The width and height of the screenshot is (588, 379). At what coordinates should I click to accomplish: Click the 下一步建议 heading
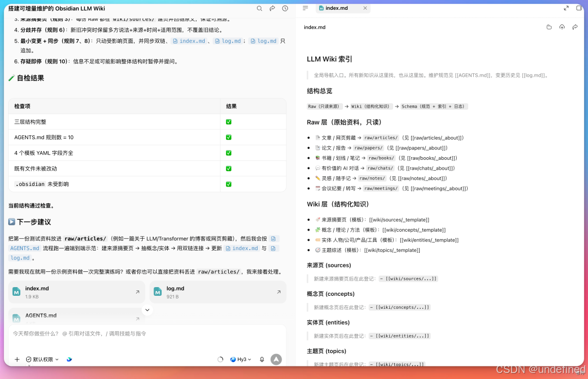pyautogui.click(x=29, y=222)
